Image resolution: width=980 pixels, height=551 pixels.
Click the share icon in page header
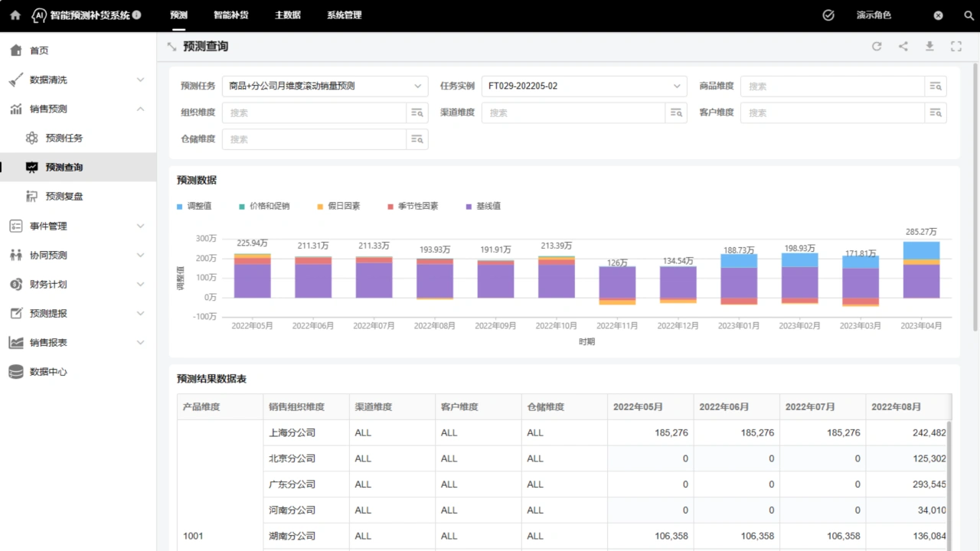pyautogui.click(x=903, y=47)
